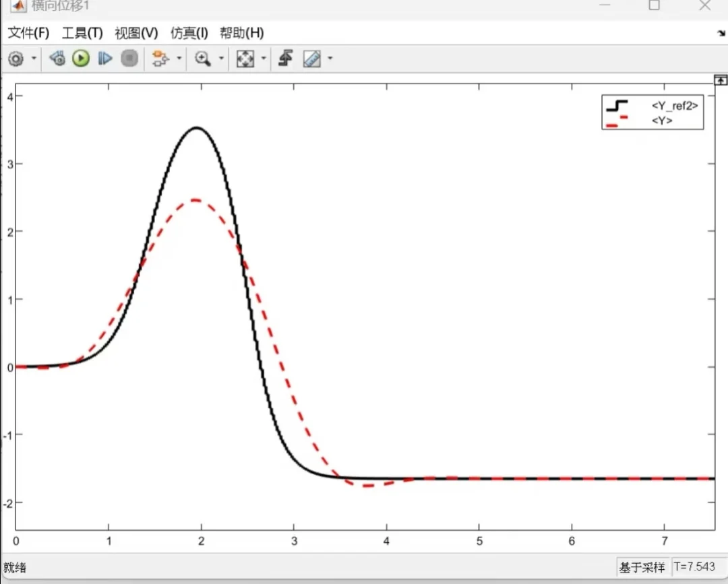Click the 横向位移1 window title
728x584 pixels.
[61, 5]
